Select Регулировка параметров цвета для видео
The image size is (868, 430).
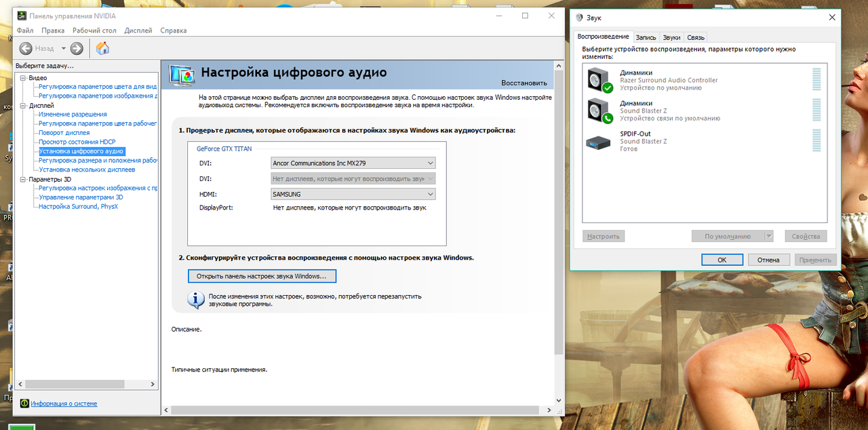pos(98,87)
